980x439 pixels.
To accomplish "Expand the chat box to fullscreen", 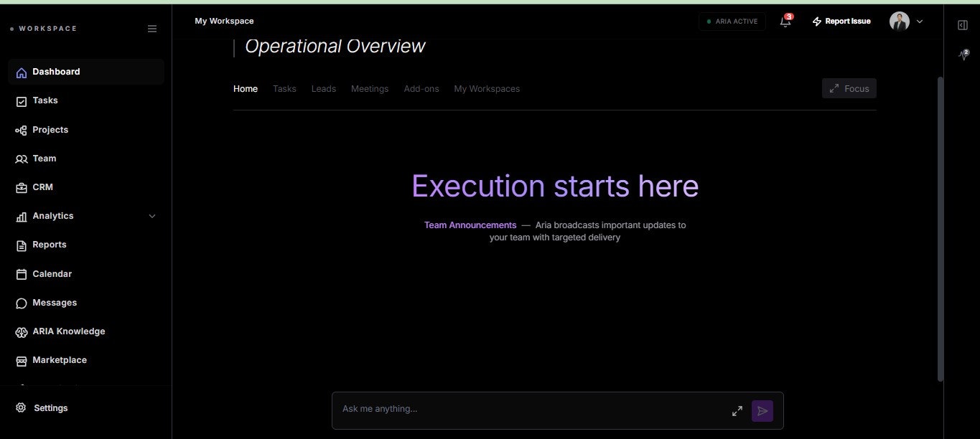I will pos(737,410).
